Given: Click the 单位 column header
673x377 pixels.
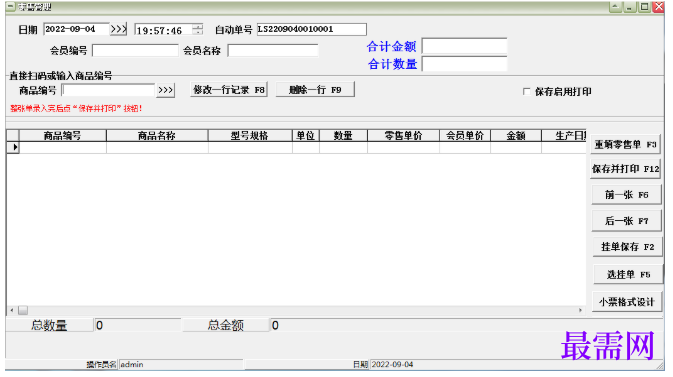Looking at the screenshot, I should tap(306, 136).
